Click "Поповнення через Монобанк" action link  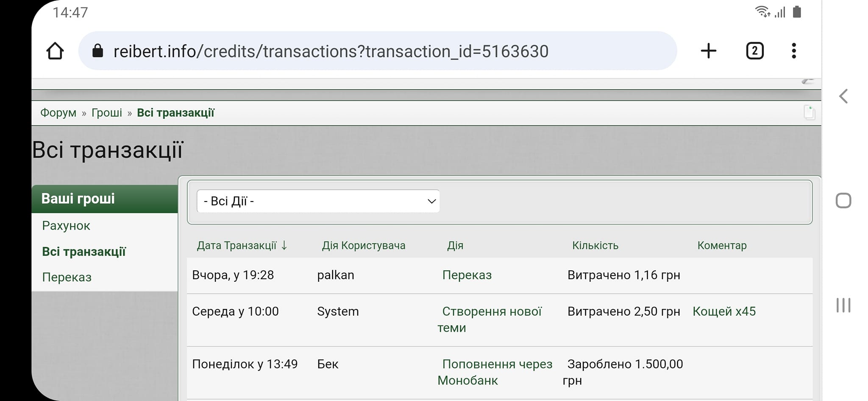pos(495,372)
